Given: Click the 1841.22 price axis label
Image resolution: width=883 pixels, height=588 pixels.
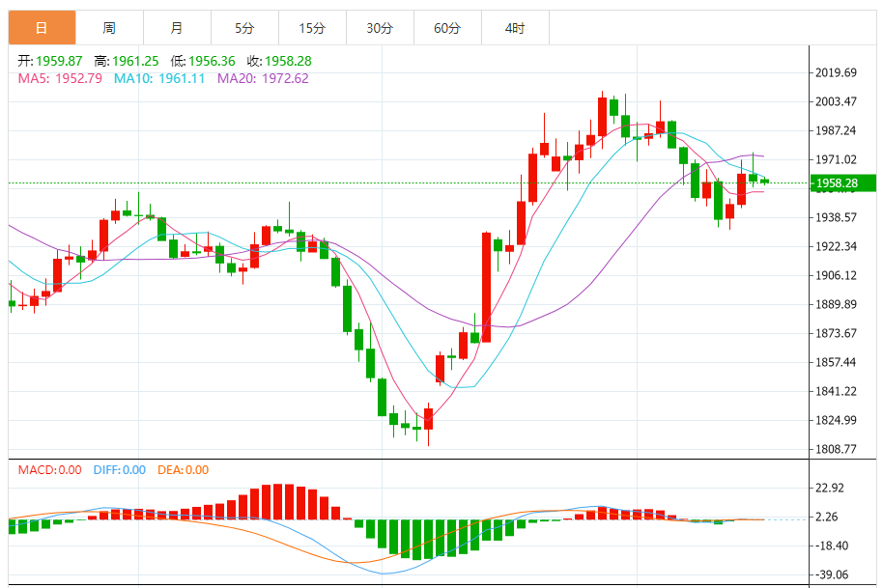Looking at the screenshot, I should (x=836, y=391).
